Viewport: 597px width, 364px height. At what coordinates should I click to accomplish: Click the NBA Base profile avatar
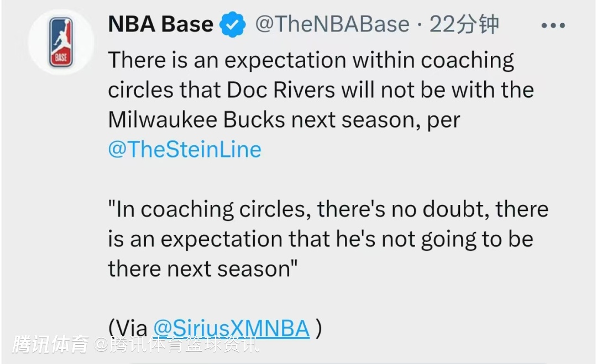pos(61,42)
